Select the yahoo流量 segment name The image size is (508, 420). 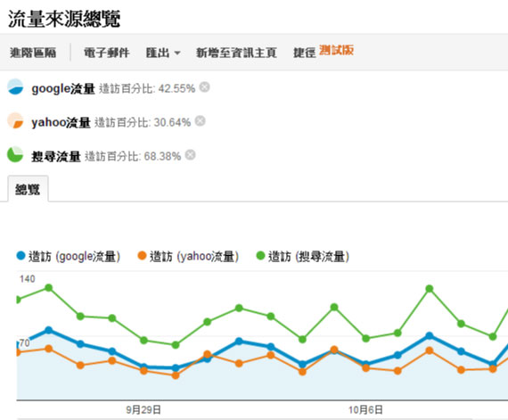point(61,122)
